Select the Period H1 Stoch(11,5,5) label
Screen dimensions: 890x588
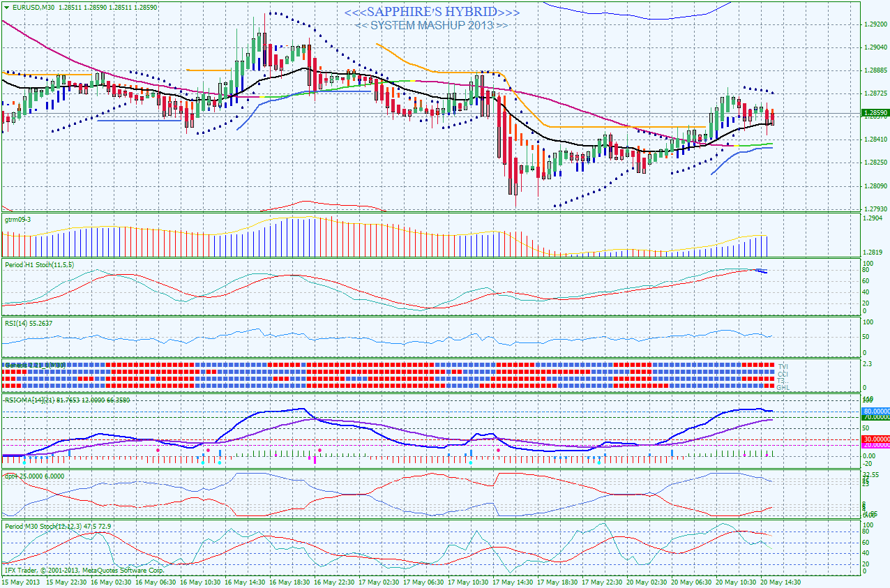coord(39,264)
